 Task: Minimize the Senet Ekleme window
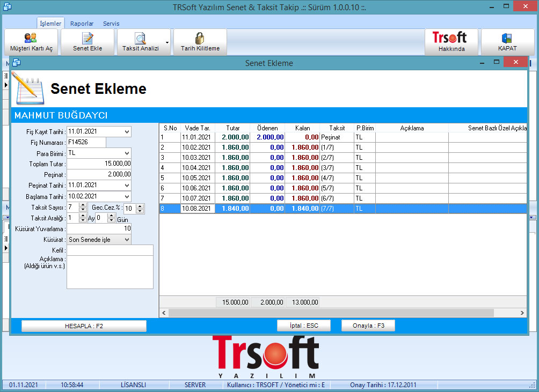(482, 62)
